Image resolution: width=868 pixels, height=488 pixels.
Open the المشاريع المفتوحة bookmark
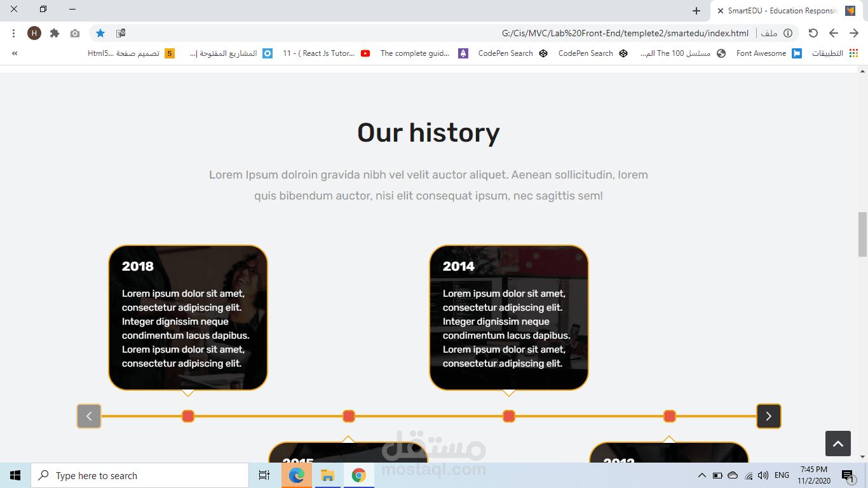pos(231,53)
